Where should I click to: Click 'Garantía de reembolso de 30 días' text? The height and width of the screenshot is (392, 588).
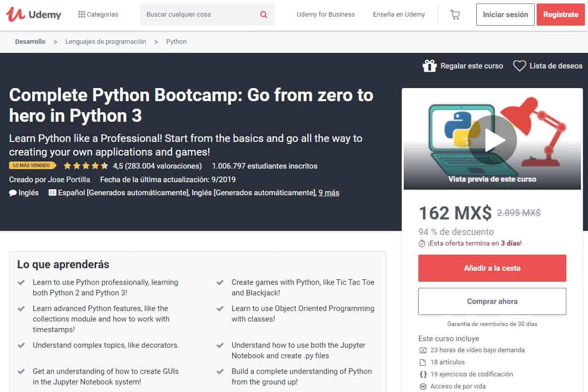pos(492,324)
